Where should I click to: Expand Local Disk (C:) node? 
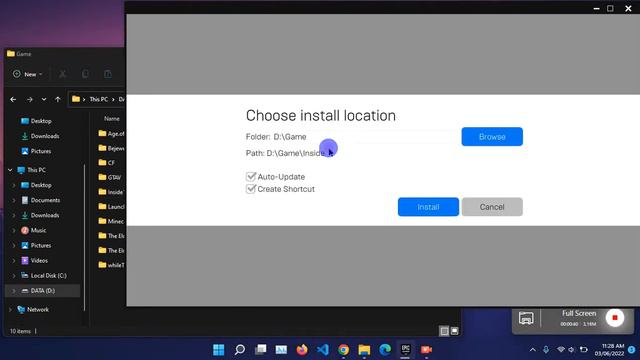[x=14, y=276]
